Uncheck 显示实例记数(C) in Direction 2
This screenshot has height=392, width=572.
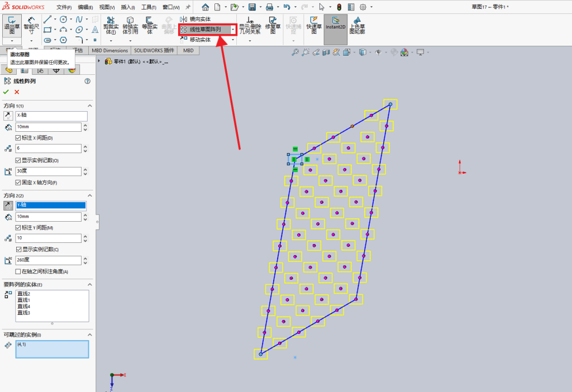18,250
